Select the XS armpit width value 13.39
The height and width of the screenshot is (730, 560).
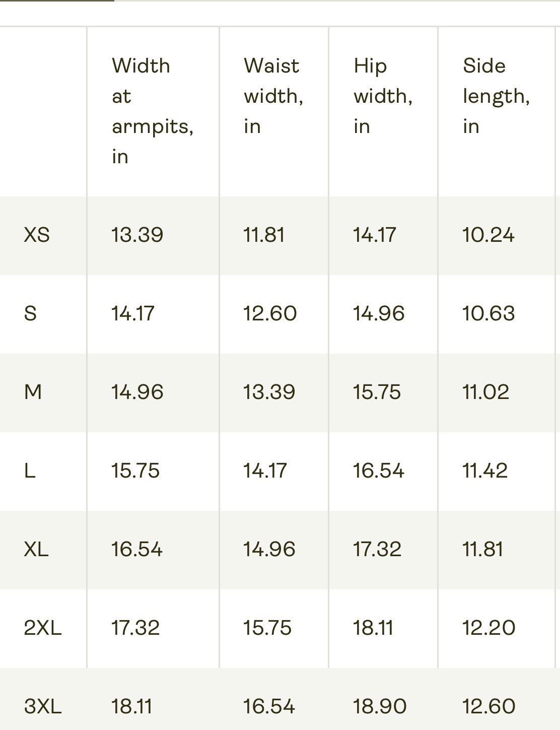click(x=137, y=235)
